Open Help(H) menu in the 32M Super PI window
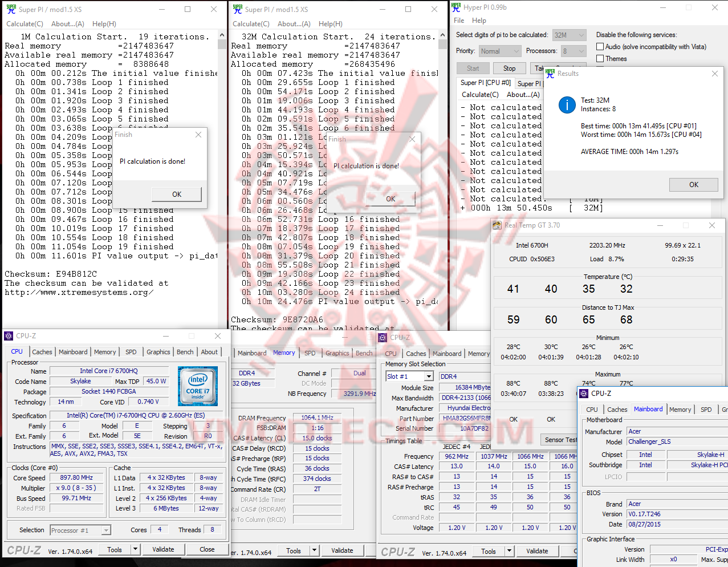Viewport: 728px width, 567px height. [x=331, y=24]
